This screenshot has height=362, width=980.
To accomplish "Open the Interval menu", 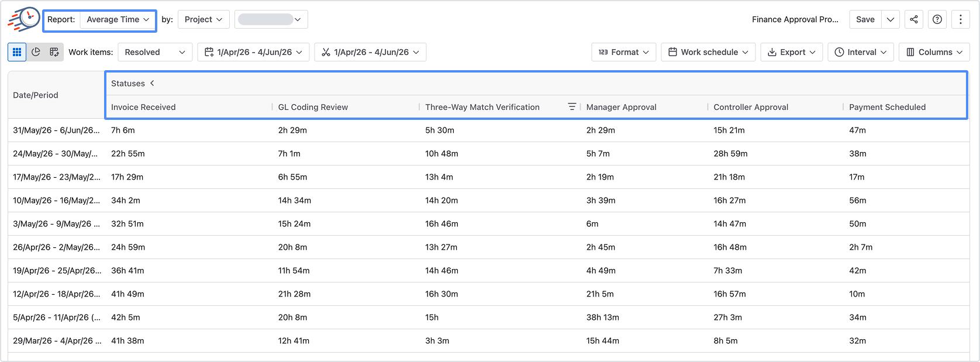I will click(x=861, y=52).
